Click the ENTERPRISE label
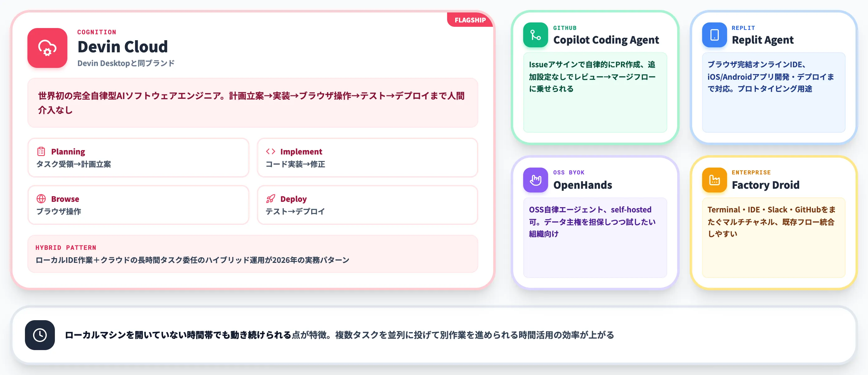868x375 pixels. tap(751, 172)
